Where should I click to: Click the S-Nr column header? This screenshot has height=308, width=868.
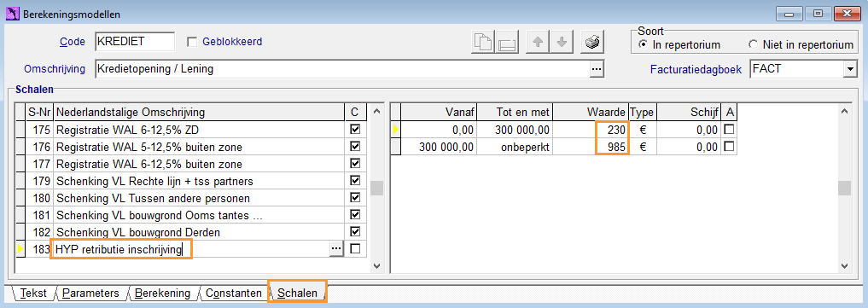40,113
